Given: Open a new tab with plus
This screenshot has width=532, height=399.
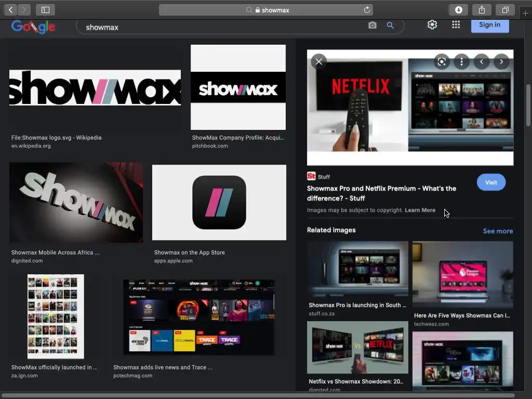Looking at the screenshot, I should point(525,13).
